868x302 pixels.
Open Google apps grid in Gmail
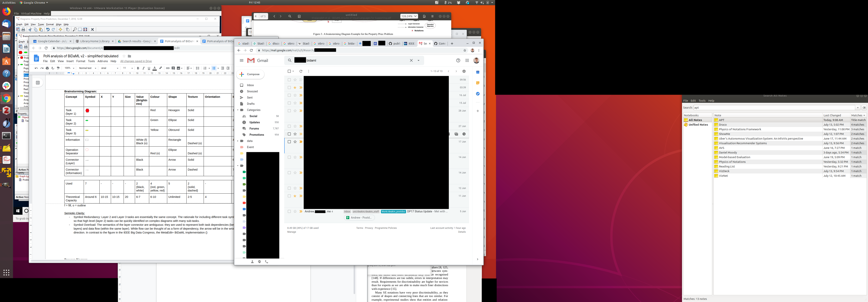pos(467,61)
